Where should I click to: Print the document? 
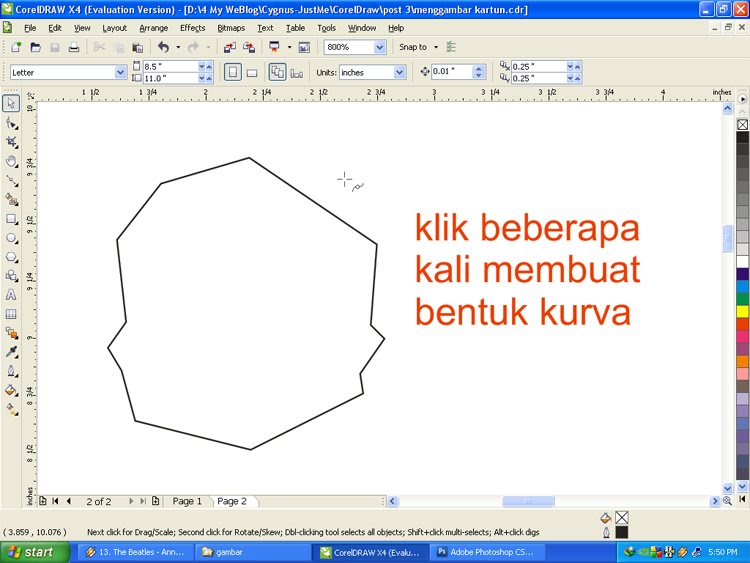(x=74, y=47)
